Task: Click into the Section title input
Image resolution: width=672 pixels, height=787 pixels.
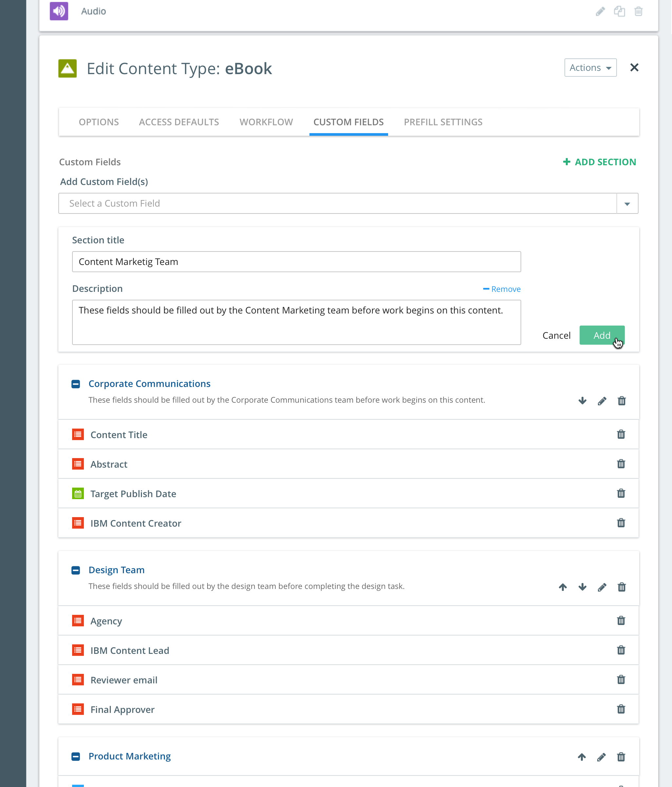Action: click(296, 262)
